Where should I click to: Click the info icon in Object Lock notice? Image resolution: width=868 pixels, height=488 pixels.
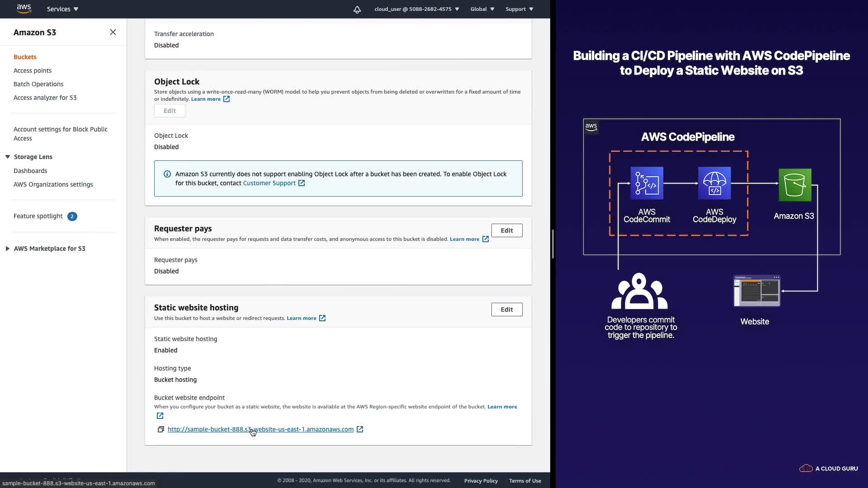(167, 174)
